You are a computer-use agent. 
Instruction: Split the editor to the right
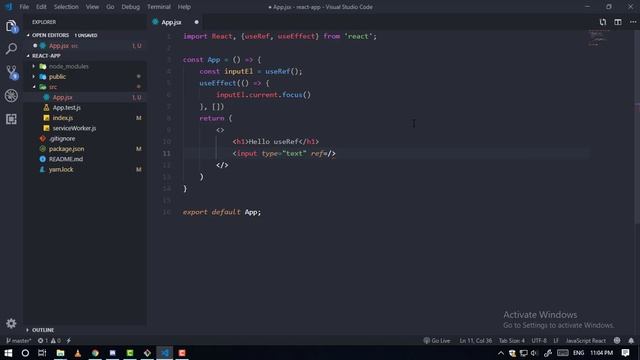[618, 22]
